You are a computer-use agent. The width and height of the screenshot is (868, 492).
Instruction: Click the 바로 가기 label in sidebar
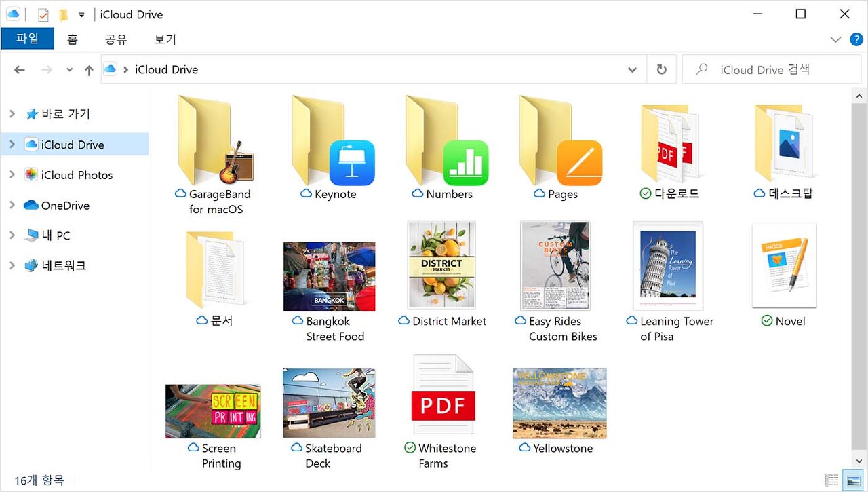pos(66,114)
